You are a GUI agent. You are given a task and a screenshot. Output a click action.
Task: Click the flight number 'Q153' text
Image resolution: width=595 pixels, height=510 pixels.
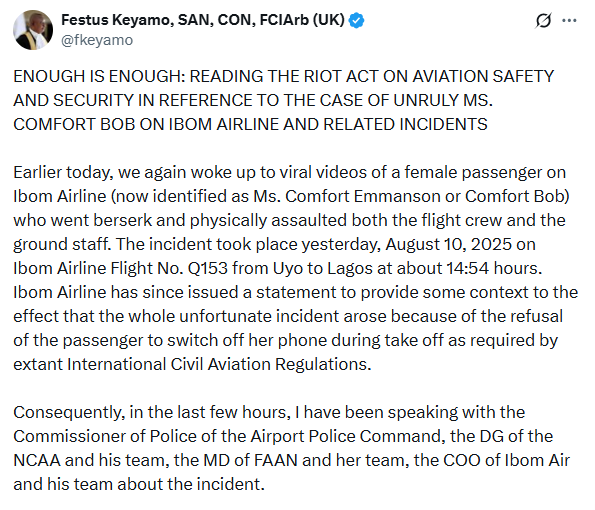pyautogui.click(x=208, y=268)
